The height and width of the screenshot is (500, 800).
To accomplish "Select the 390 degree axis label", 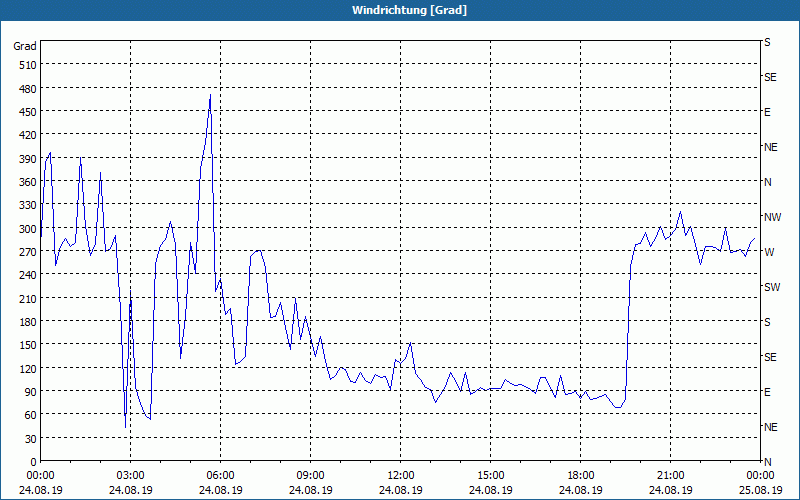I will [x=28, y=159].
